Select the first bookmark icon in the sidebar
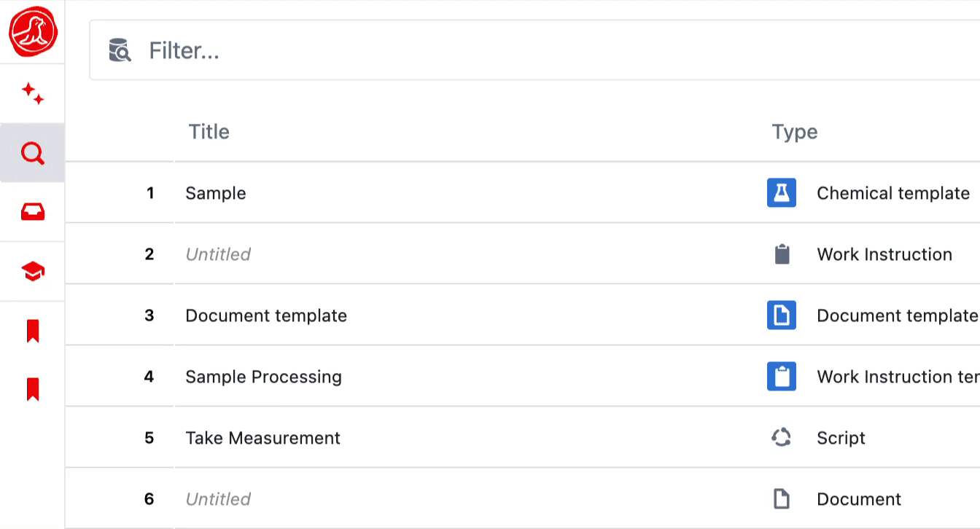 [x=32, y=330]
